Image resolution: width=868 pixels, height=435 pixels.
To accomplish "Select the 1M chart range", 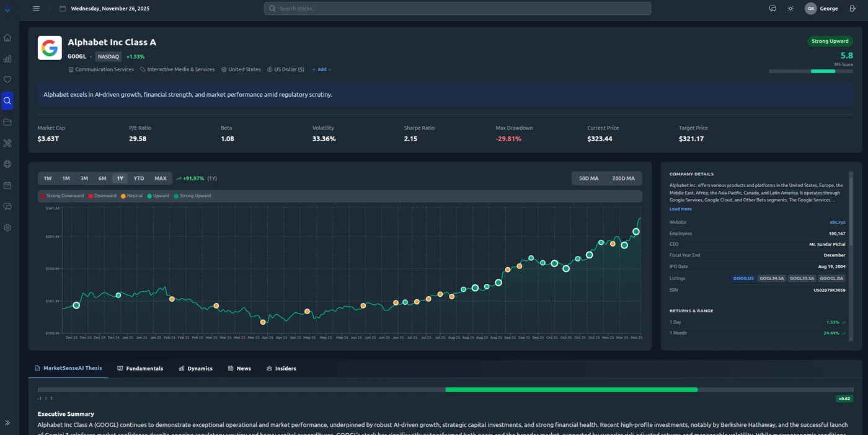I will pyautogui.click(x=66, y=178).
